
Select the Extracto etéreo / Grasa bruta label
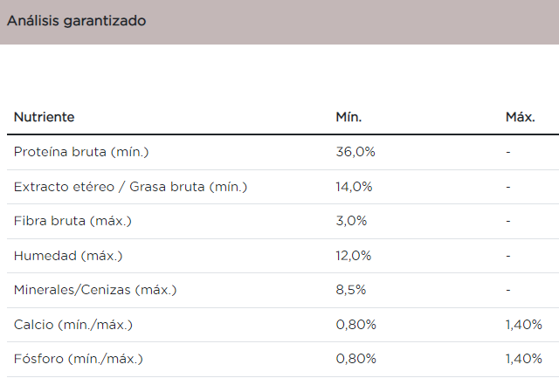[x=130, y=187]
